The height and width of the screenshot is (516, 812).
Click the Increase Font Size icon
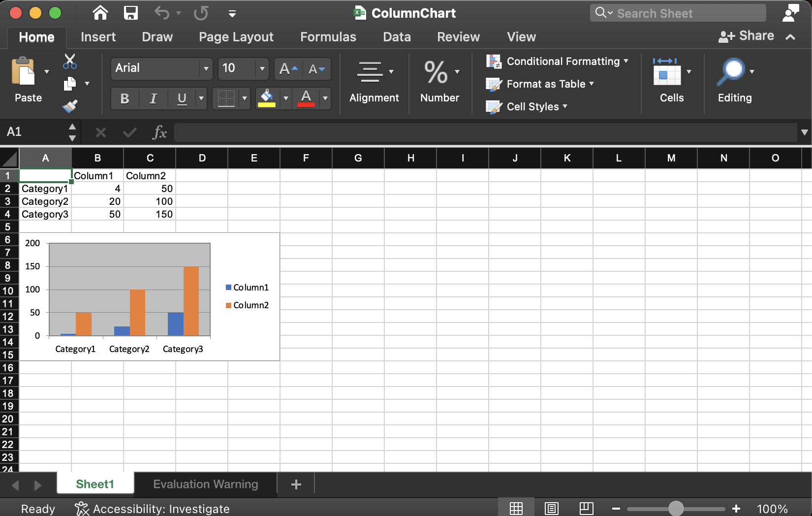point(288,69)
